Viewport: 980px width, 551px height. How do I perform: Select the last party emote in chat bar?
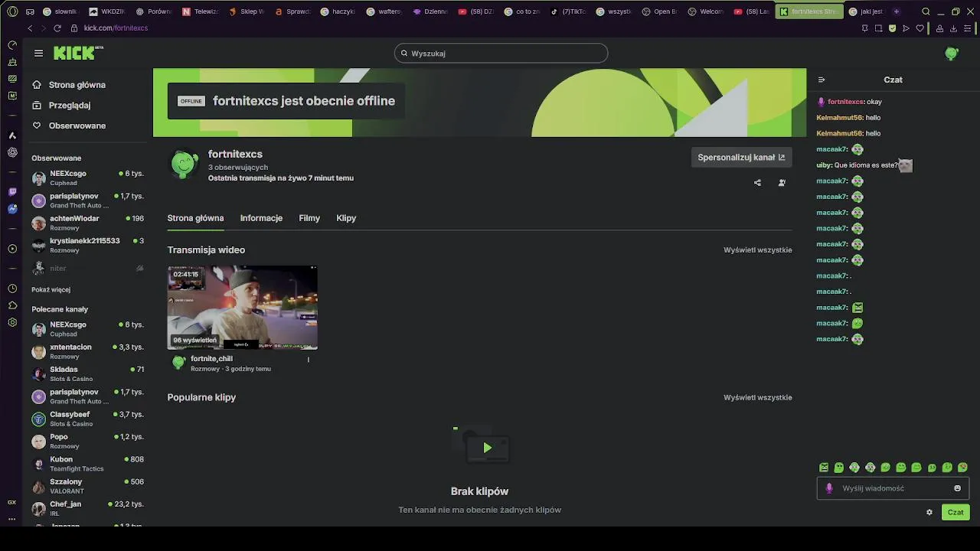click(x=962, y=468)
